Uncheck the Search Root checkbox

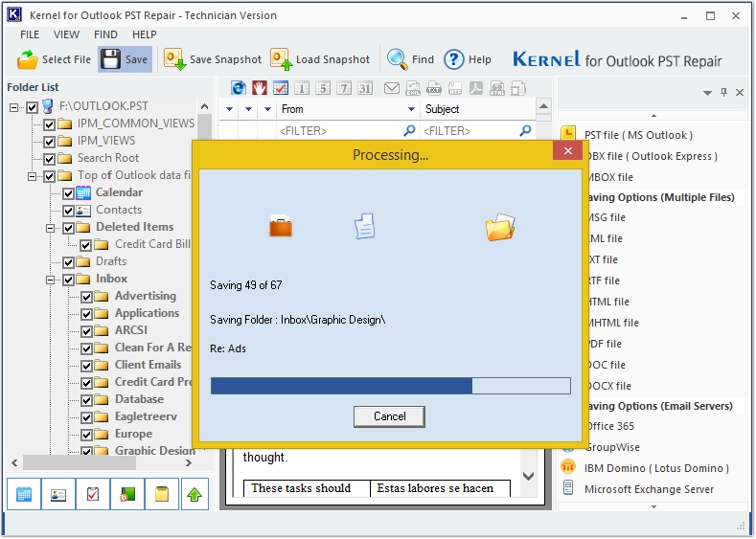49,159
